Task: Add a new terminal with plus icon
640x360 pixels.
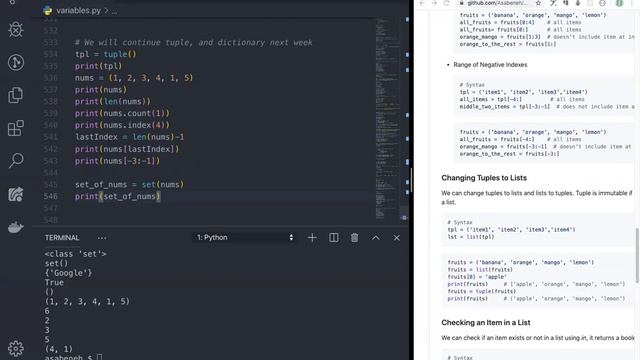Action: click(x=312, y=238)
